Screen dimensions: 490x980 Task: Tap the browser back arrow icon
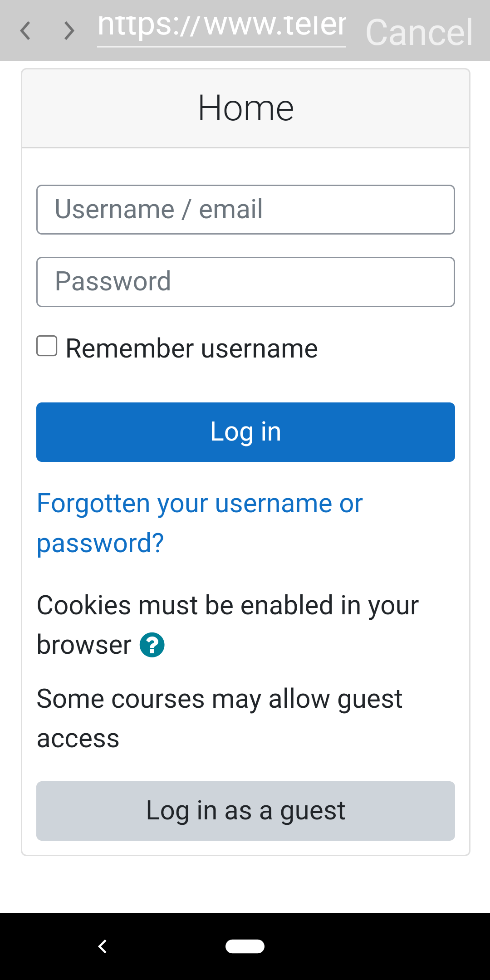tap(25, 31)
